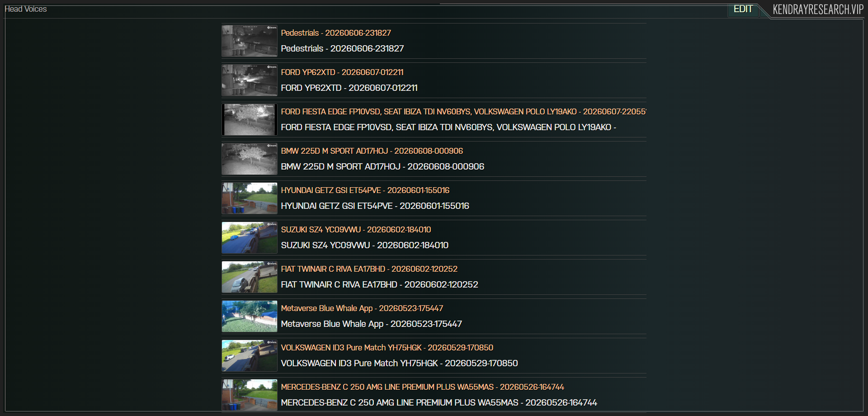Open the VOLKSWAGEN ID3 Pure Match thumbnail

(250, 355)
